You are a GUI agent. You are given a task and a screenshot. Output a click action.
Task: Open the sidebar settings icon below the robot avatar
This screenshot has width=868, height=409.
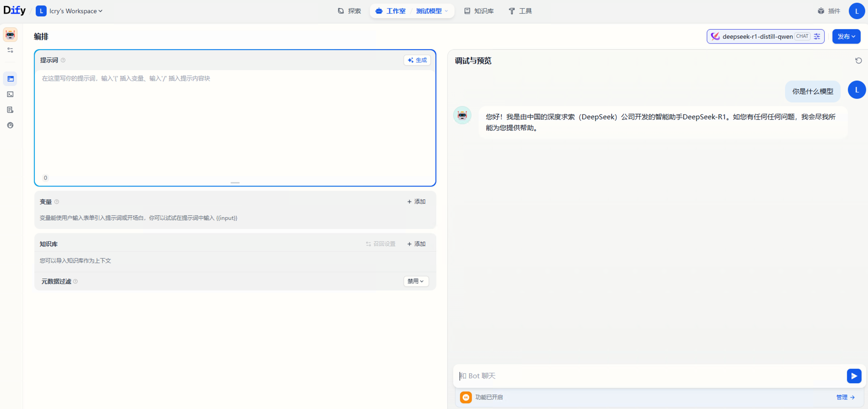click(x=10, y=50)
